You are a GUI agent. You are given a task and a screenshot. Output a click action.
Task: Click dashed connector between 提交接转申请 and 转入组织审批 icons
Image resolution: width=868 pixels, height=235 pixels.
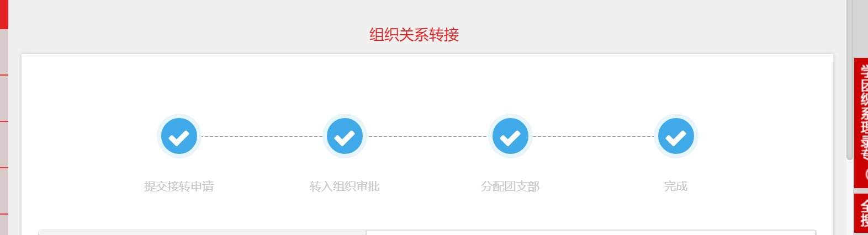(x=262, y=136)
